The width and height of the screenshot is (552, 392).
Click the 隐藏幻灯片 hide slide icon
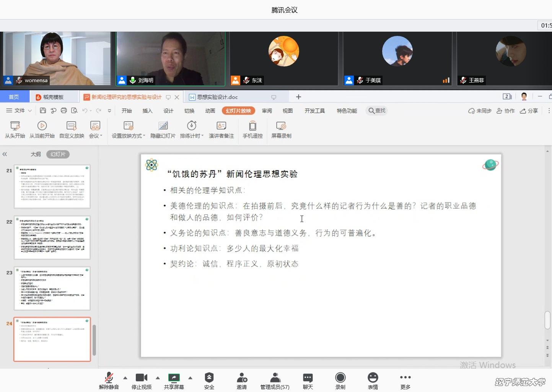click(x=163, y=126)
